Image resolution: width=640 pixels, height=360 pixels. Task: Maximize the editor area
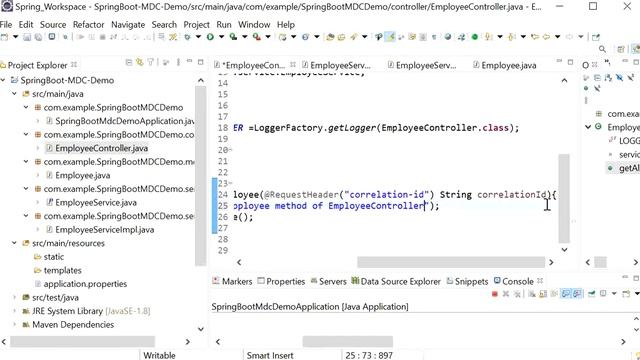pyautogui.click(x=570, y=62)
